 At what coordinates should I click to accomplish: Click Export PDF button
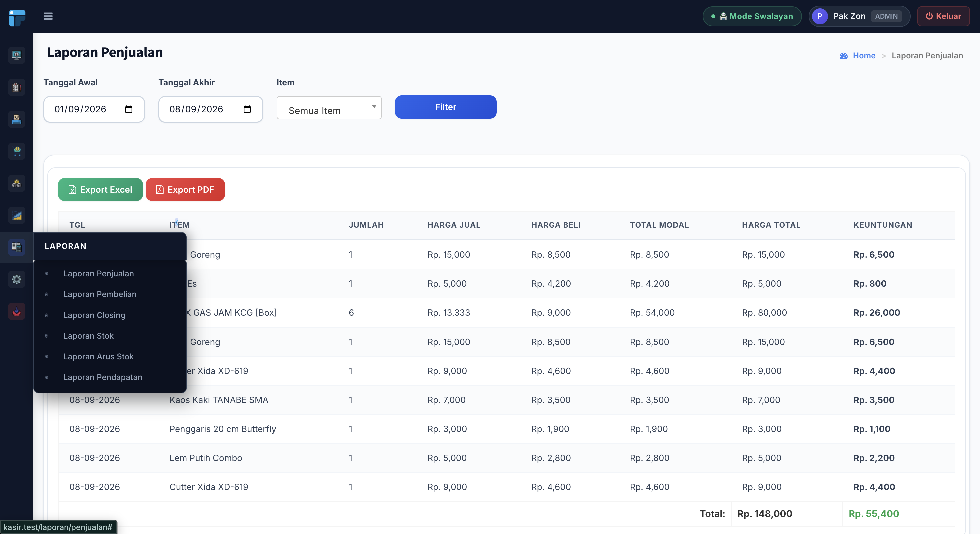tap(185, 189)
